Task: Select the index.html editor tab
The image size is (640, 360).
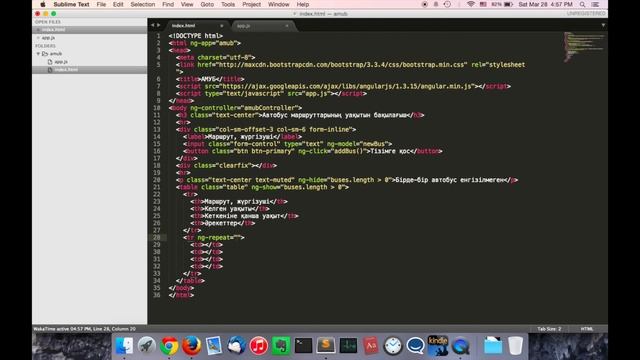Action: [x=196, y=26]
